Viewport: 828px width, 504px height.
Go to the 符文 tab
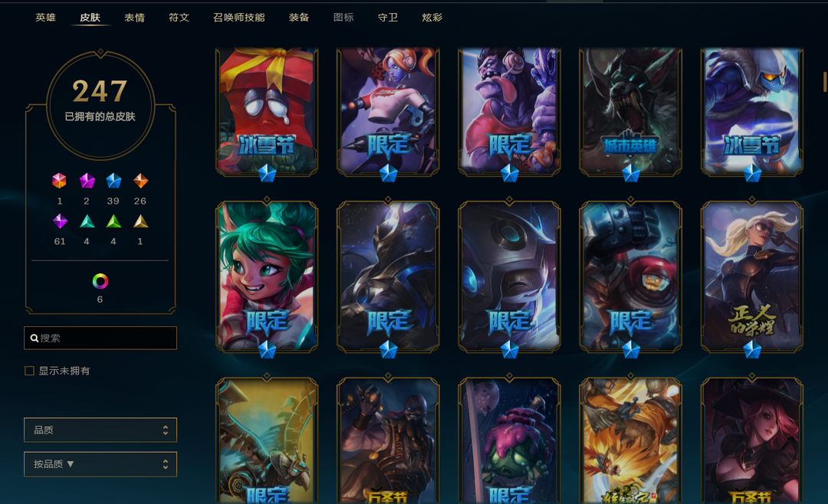tap(179, 18)
